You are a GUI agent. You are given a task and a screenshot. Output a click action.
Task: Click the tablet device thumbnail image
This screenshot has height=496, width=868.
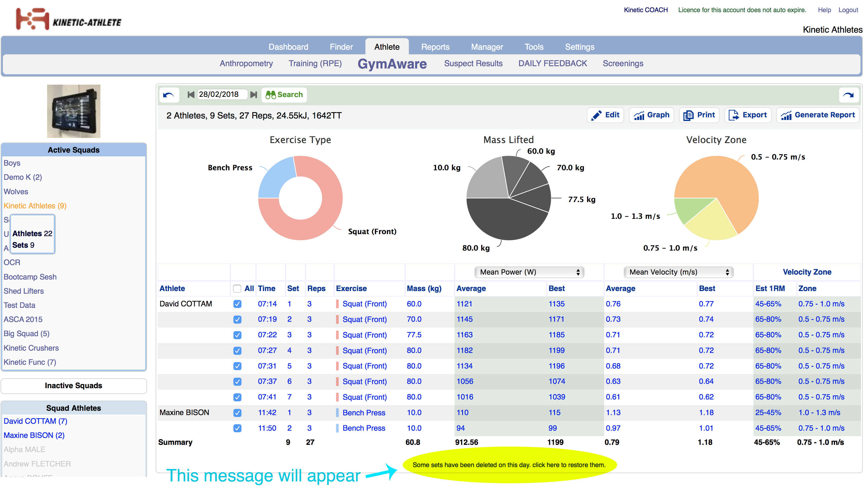pyautogui.click(x=74, y=111)
